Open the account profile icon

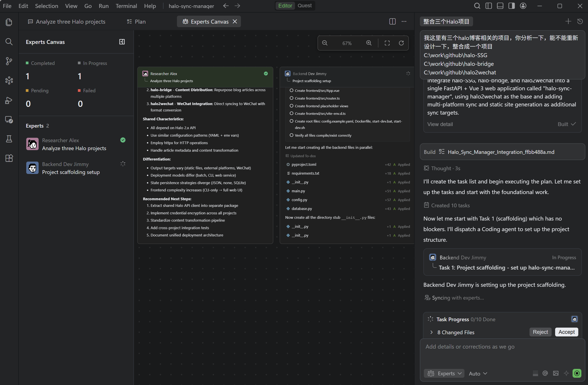pyautogui.click(x=523, y=6)
